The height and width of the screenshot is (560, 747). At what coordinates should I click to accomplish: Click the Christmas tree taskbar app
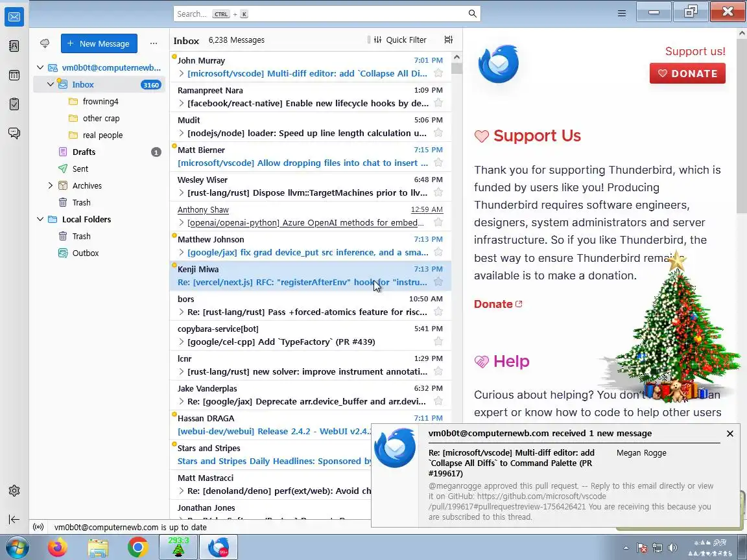[x=178, y=547]
